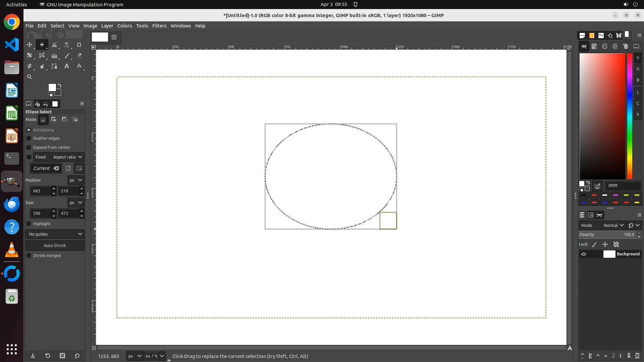The image size is (644, 362).
Task: Enable Feather edges option
Action: tap(29, 138)
